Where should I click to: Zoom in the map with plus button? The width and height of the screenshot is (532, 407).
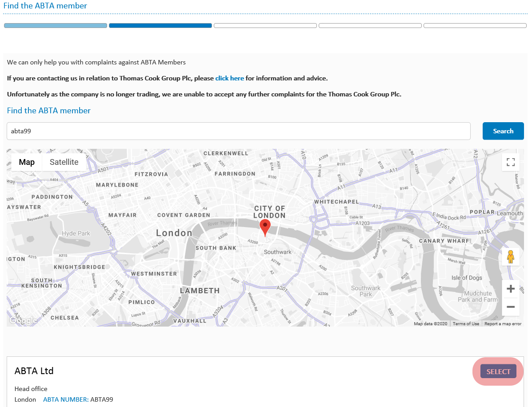click(x=511, y=289)
